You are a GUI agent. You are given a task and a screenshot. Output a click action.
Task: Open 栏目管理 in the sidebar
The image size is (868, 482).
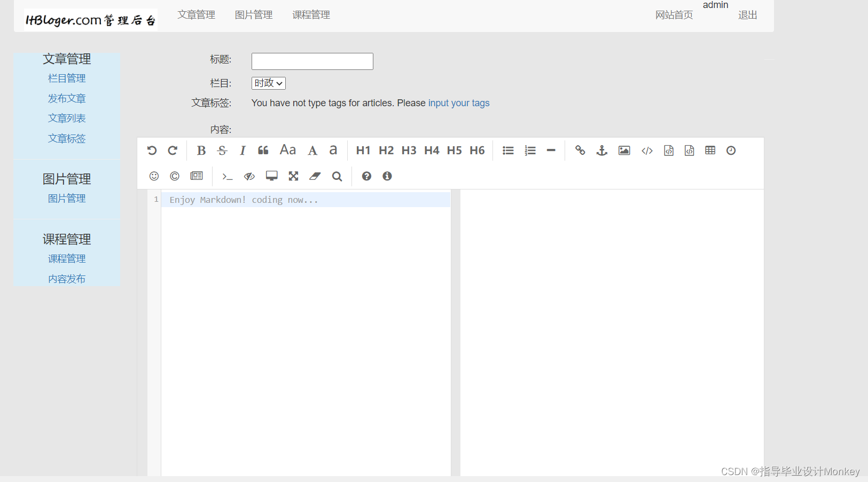[x=67, y=78]
